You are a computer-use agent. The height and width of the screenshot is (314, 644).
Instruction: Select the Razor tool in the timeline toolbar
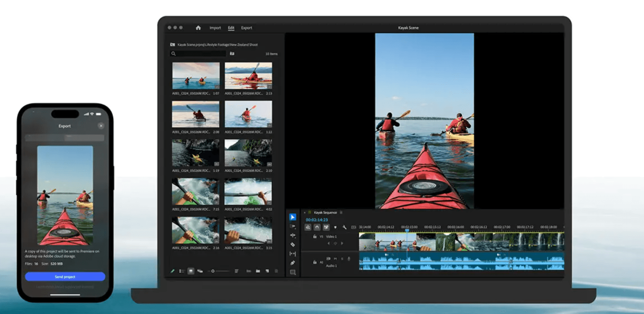293,244
